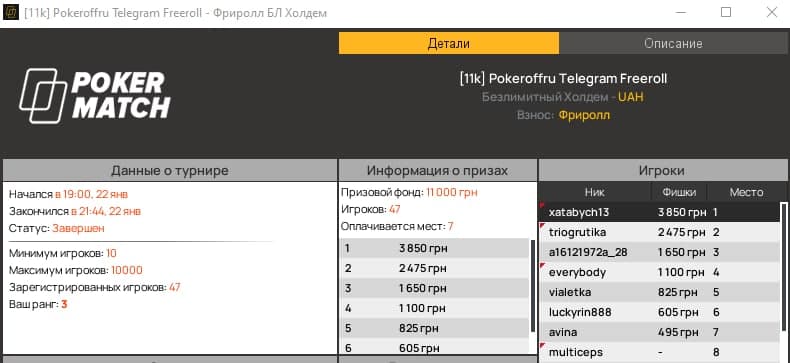790x363 pixels.
Task: Sort players by Ник column
Action: tap(595, 192)
